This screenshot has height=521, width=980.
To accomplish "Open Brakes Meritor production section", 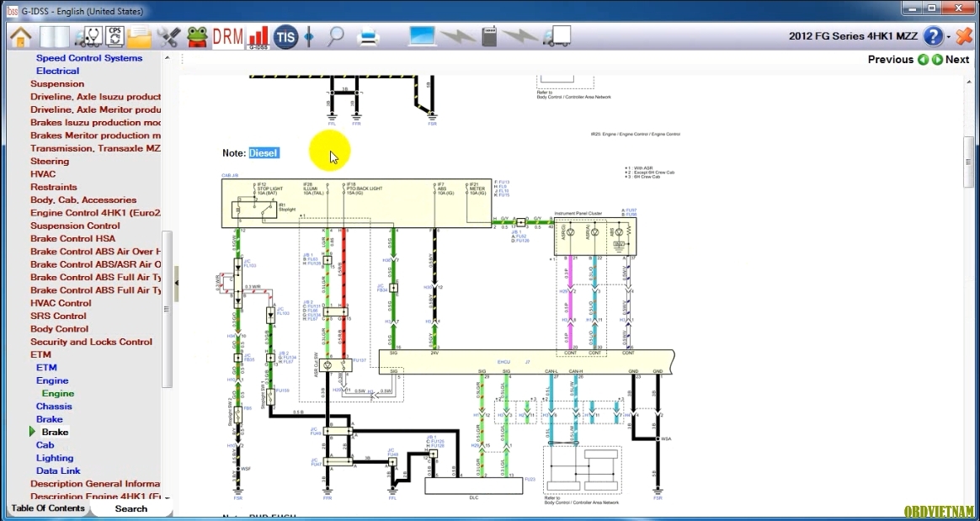I will [96, 135].
